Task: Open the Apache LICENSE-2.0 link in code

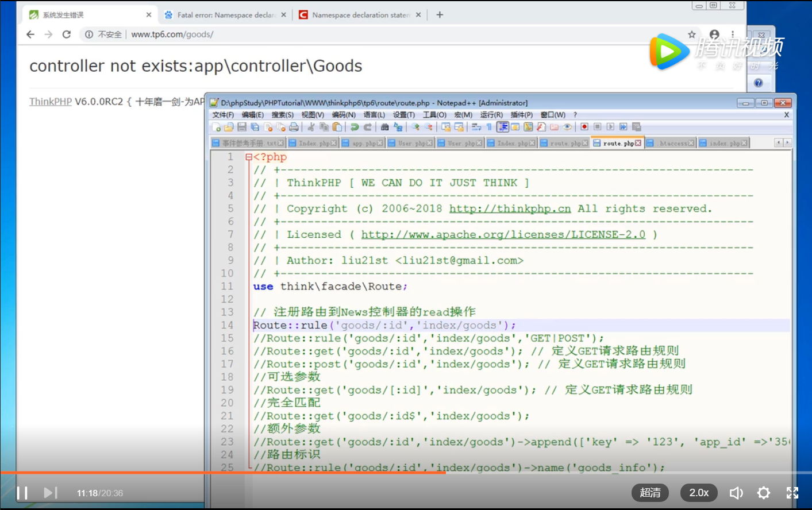Action: [503, 234]
